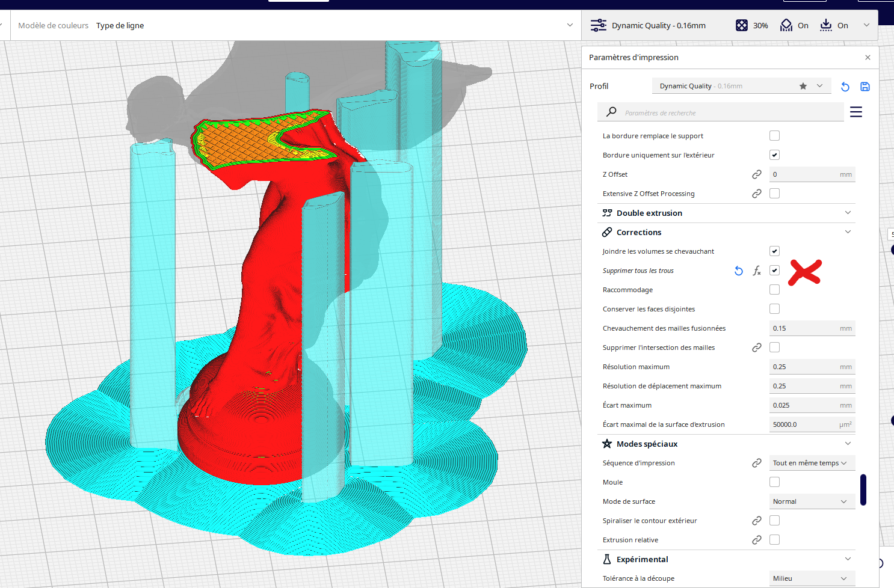Viewport: 894px width, 588px height.
Task: Open the 'Mode de surface' Normal dropdown
Action: (812, 501)
